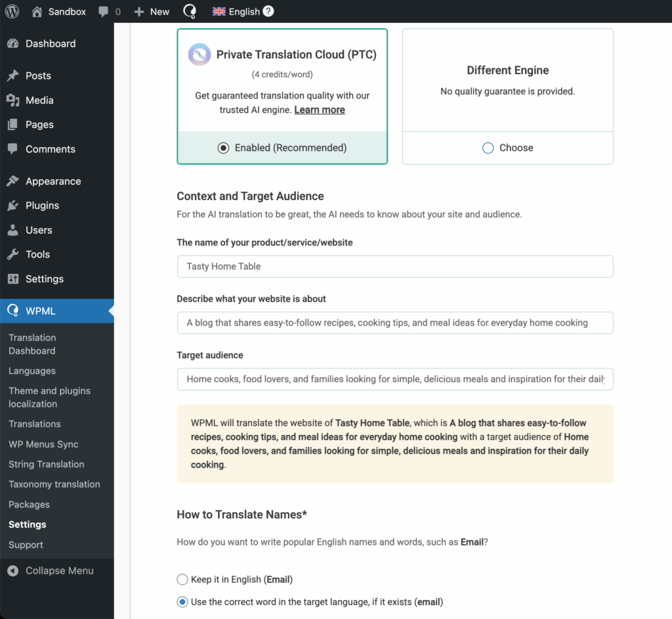Image resolution: width=672 pixels, height=619 pixels.
Task: Open the Sandbox home icon link
Action: [x=37, y=11]
